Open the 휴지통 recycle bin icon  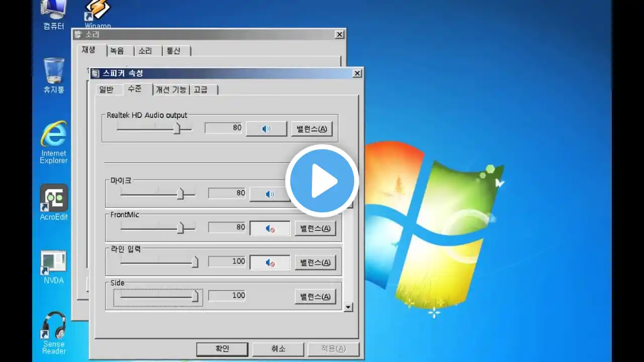point(54,75)
